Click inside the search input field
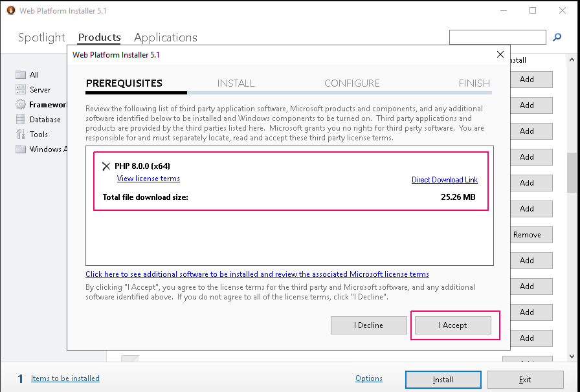Viewport: 580px width, 392px height. coord(498,37)
